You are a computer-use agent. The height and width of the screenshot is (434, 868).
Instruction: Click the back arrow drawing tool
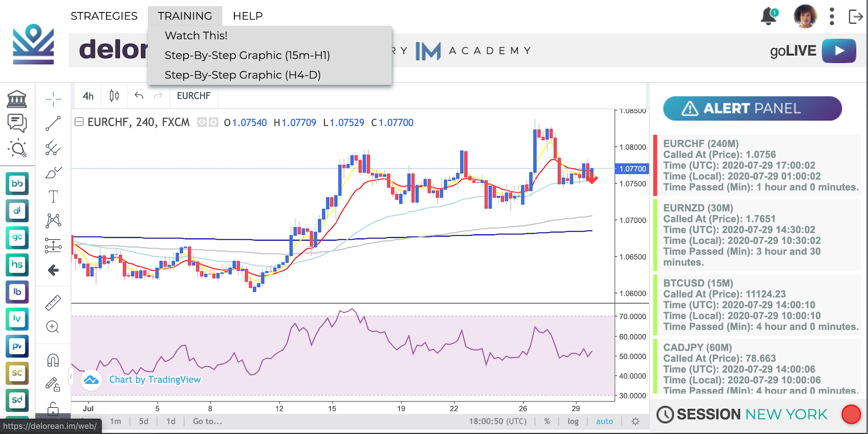click(53, 270)
